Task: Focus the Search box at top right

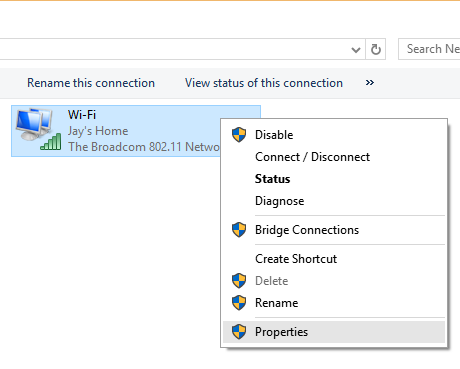Action: coord(429,49)
